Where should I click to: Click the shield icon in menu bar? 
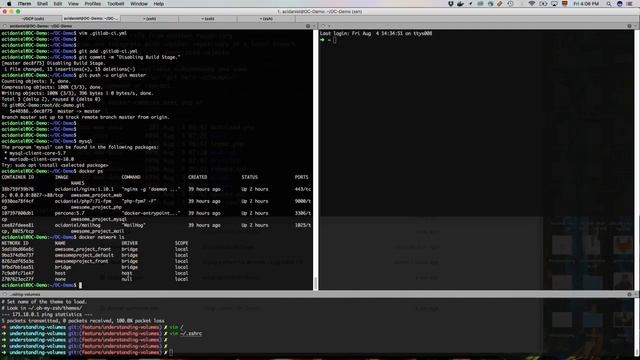point(451,4)
